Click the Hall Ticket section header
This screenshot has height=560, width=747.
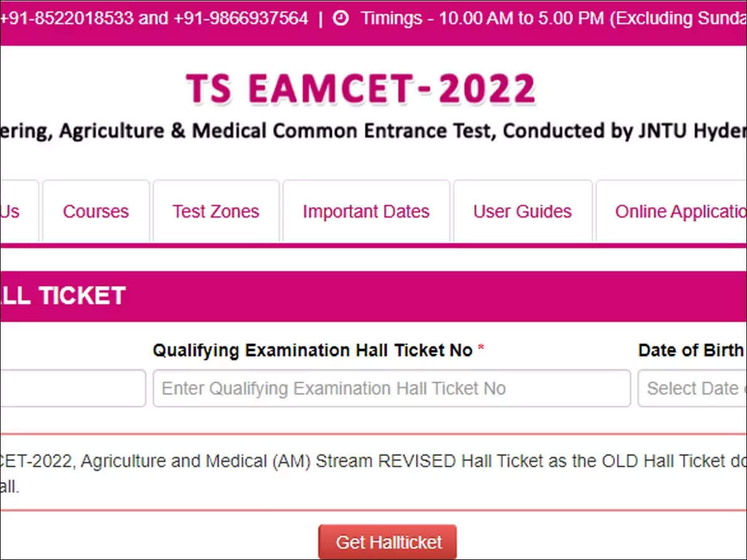(x=62, y=296)
